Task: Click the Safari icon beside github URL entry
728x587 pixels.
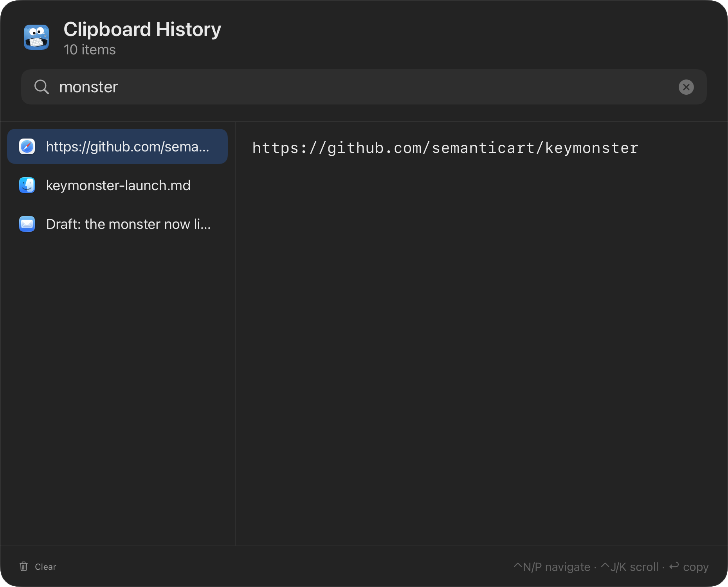Action: [27, 146]
